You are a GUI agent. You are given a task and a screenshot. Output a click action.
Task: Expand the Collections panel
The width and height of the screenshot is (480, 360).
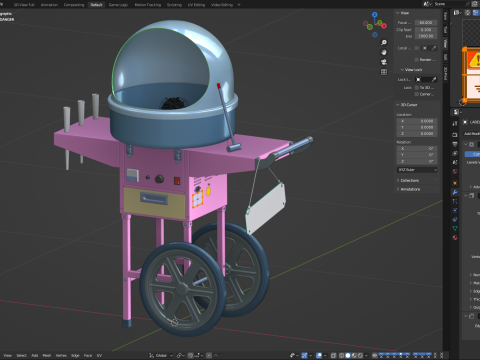tap(398, 180)
